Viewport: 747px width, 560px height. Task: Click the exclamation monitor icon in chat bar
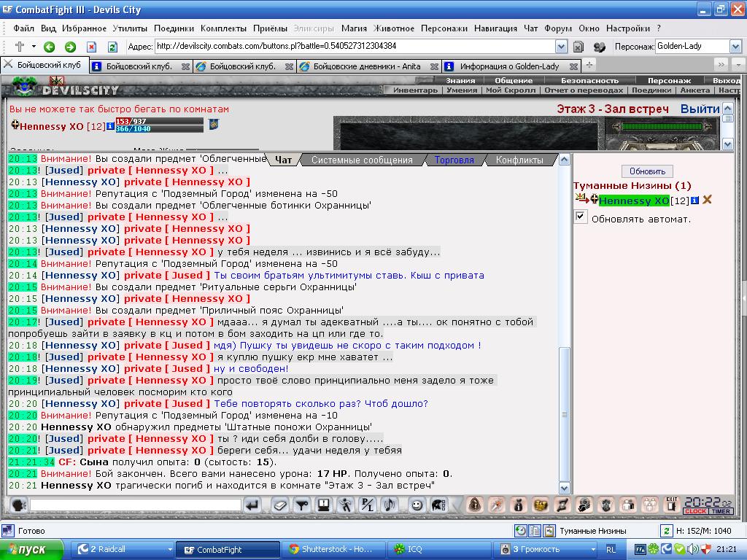[324, 505]
